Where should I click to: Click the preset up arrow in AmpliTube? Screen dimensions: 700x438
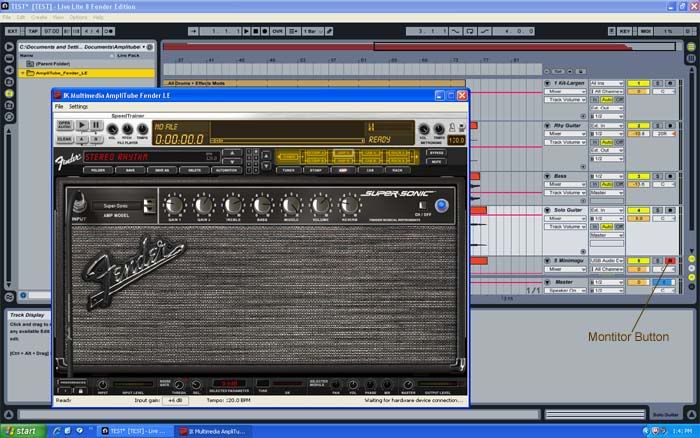coord(232,153)
